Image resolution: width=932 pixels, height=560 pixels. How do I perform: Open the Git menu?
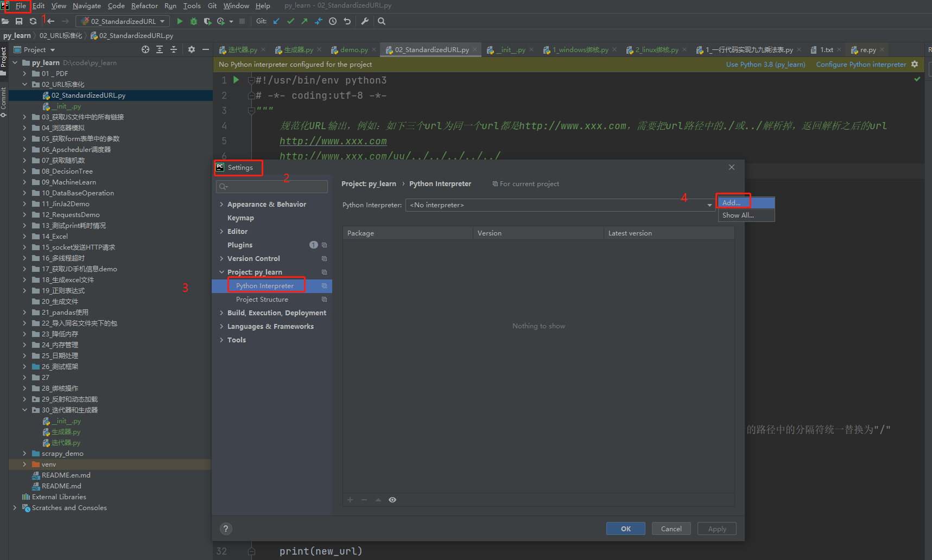[212, 6]
